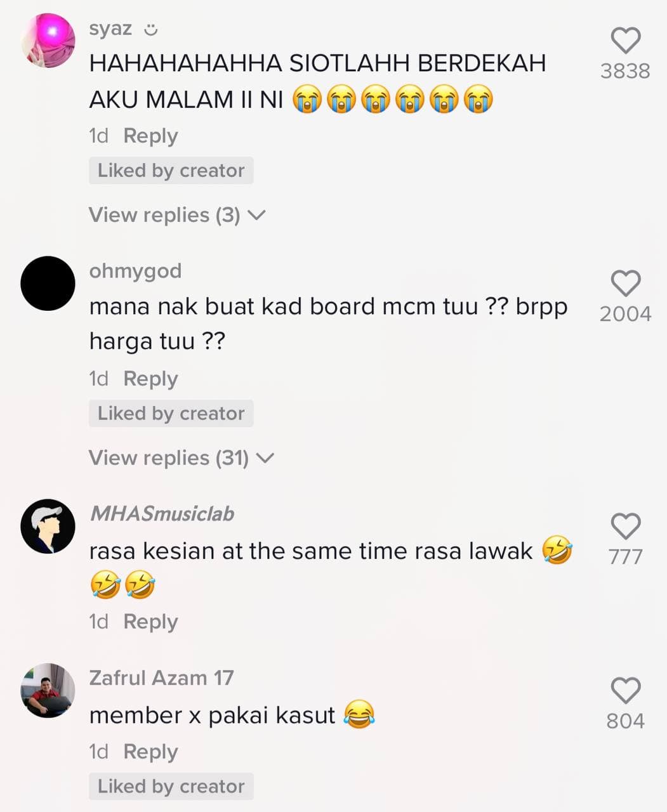
Task: Tap heart on Zafrul Azam 17's comment
Action: (x=626, y=691)
